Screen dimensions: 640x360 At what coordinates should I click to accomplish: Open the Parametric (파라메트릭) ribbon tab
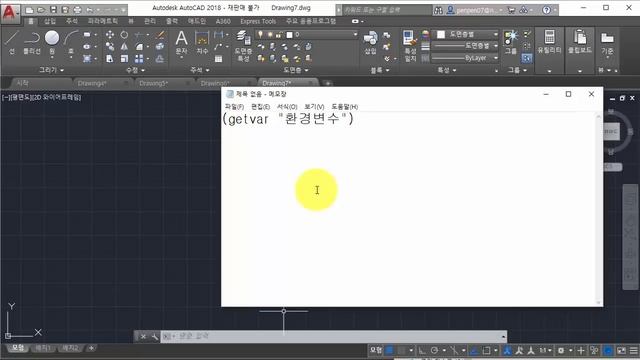(102, 21)
